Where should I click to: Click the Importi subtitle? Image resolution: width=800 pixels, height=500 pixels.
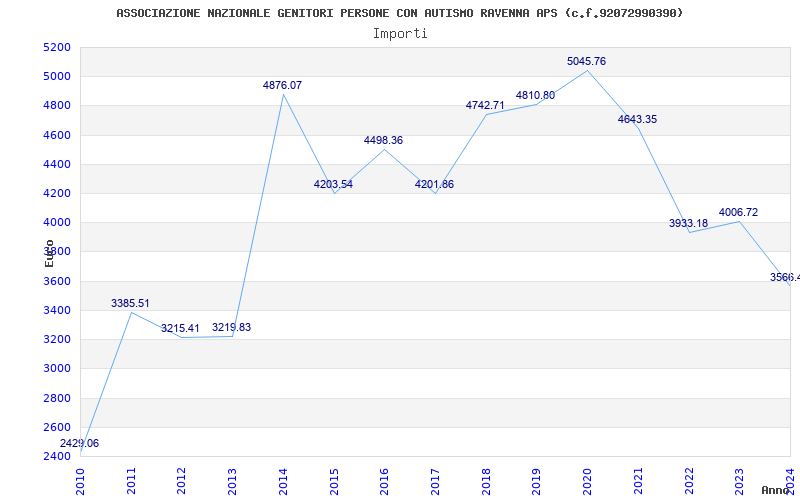[x=400, y=34]
